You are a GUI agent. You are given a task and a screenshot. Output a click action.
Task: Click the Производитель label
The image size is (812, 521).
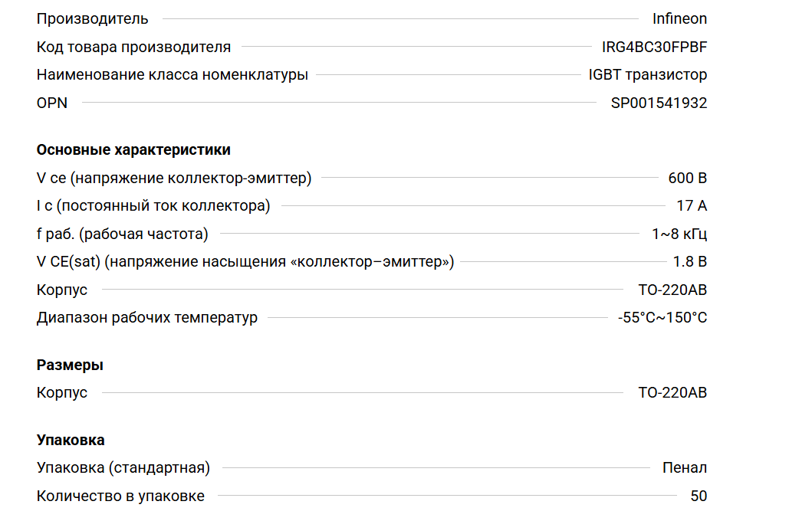point(93,18)
